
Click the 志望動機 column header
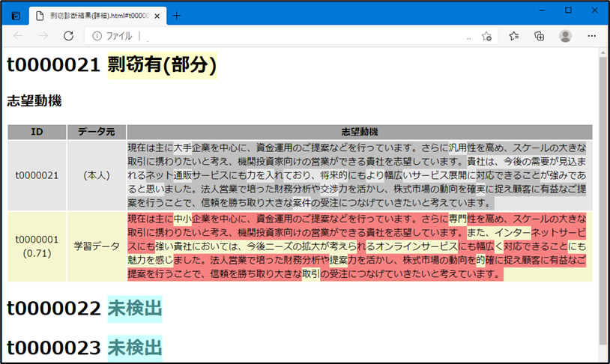pyautogui.click(x=359, y=132)
